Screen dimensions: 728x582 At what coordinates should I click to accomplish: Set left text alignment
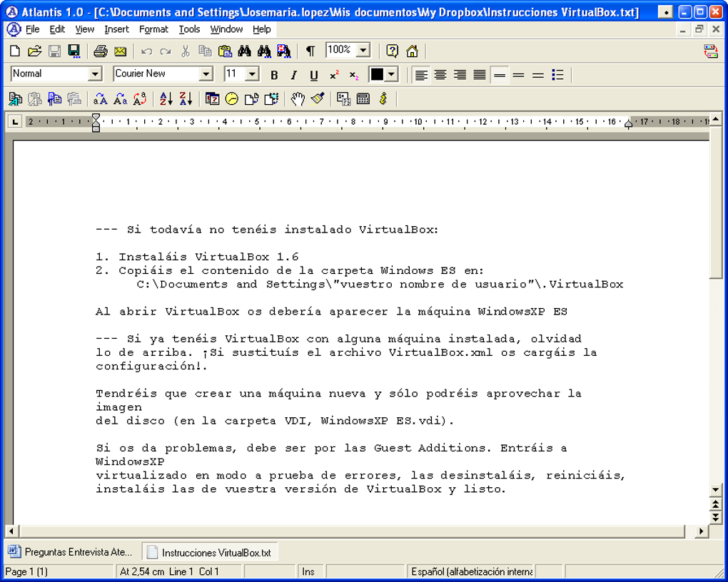[421, 75]
